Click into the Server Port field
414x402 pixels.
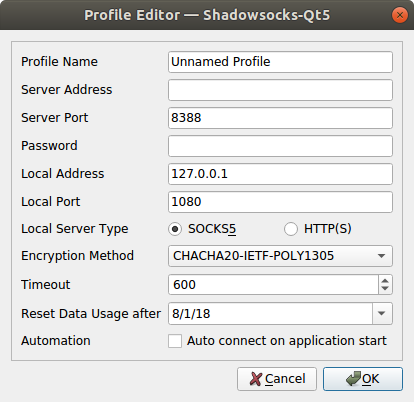coord(280,118)
